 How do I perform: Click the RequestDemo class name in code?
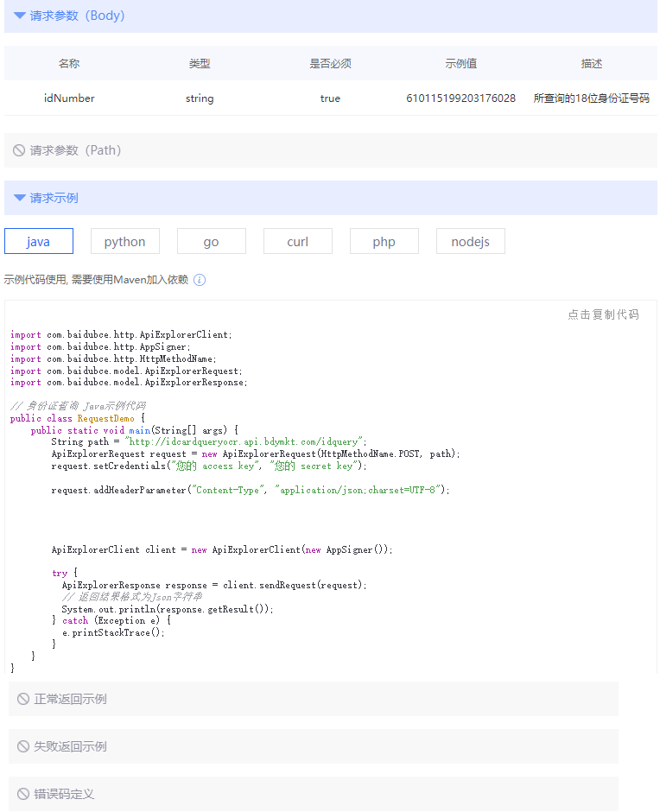point(106,418)
